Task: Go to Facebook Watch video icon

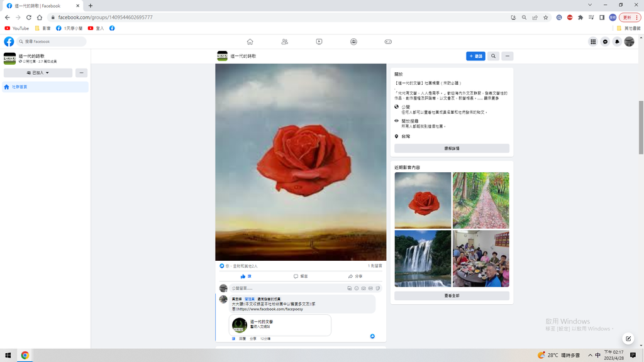Action: pyautogui.click(x=319, y=41)
